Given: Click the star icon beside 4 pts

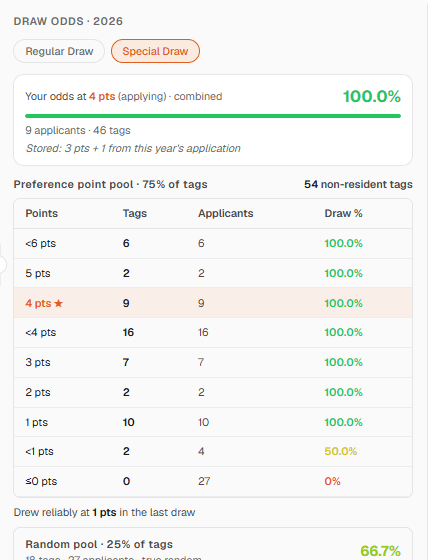Looking at the screenshot, I should tap(59, 303).
